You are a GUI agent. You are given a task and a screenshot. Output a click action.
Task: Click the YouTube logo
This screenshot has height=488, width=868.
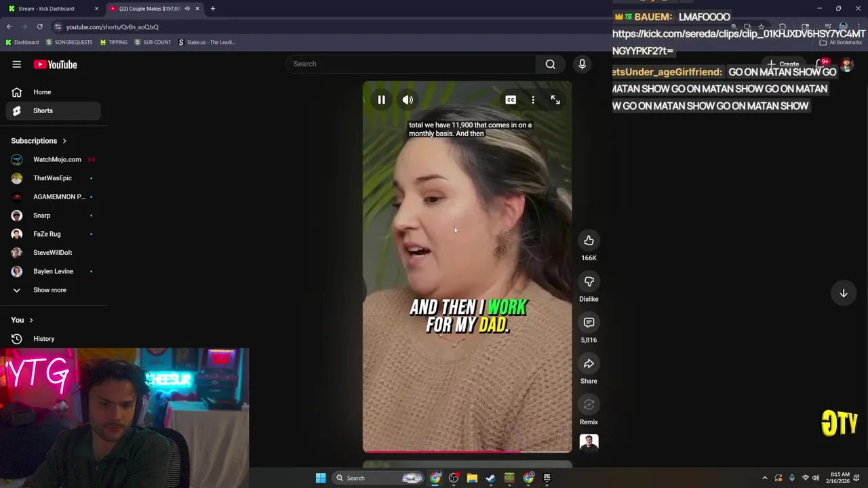(56, 64)
